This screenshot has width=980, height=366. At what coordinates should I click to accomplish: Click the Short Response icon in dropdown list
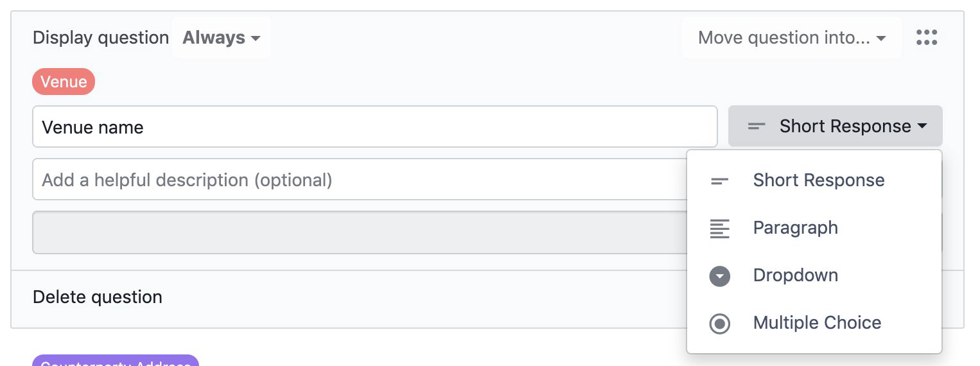point(719,181)
